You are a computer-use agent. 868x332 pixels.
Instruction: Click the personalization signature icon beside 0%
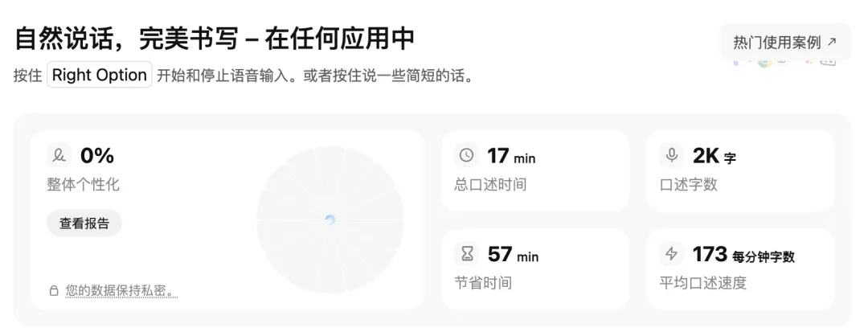(x=59, y=155)
